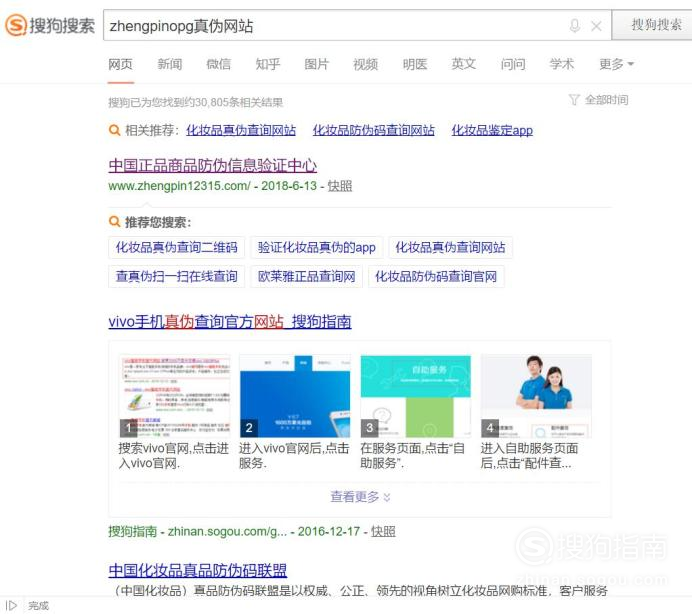Open step 1 thumbnail 搜索vivo官网
This screenshot has height=614, width=692.
coord(174,396)
